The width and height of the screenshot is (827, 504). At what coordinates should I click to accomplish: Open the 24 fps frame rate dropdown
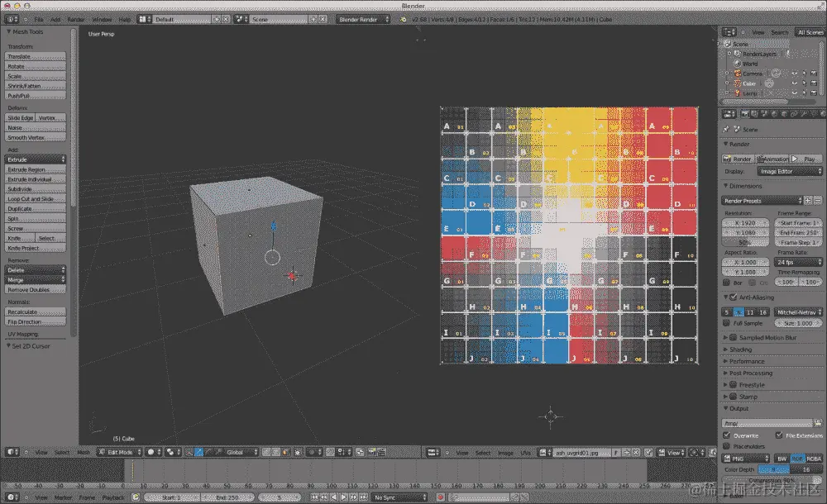[799, 262]
